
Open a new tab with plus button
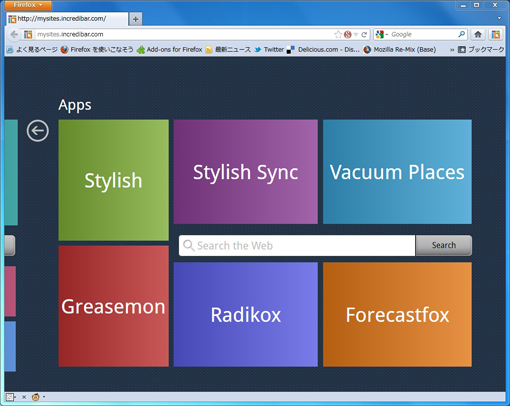pos(136,19)
